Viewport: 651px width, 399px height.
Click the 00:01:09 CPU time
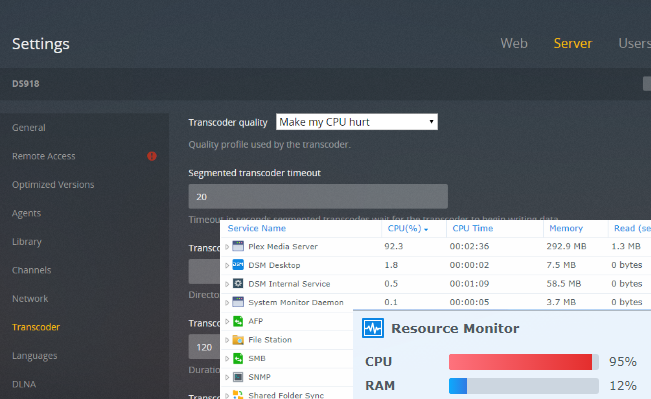tap(469, 284)
